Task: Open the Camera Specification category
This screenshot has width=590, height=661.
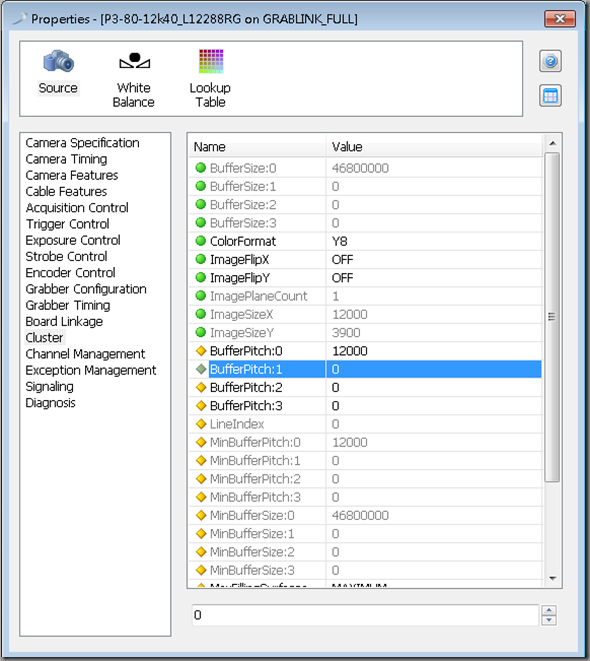Action: [x=82, y=143]
